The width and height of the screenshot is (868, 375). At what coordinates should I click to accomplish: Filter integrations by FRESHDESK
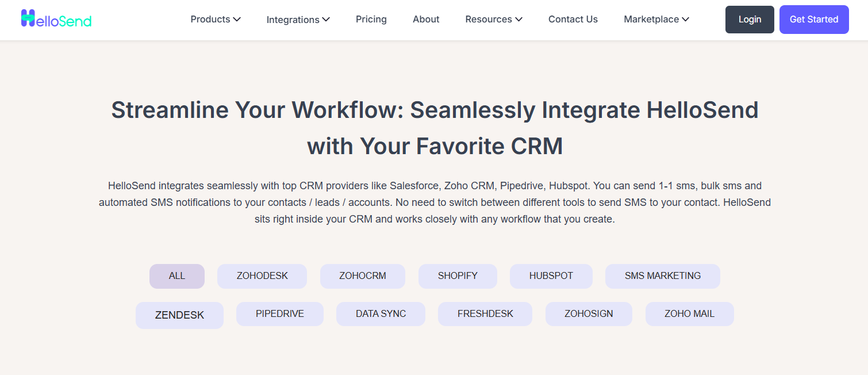(x=485, y=314)
